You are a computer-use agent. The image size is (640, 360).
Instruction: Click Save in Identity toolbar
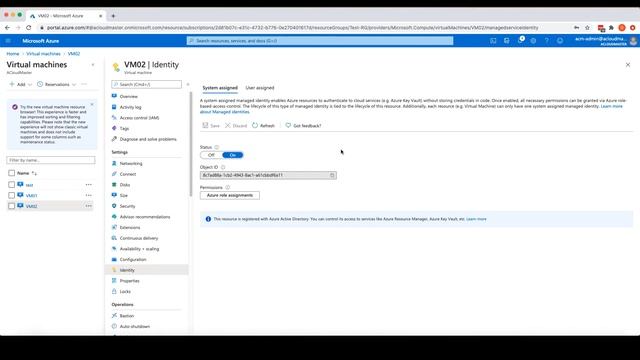click(x=211, y=126)
